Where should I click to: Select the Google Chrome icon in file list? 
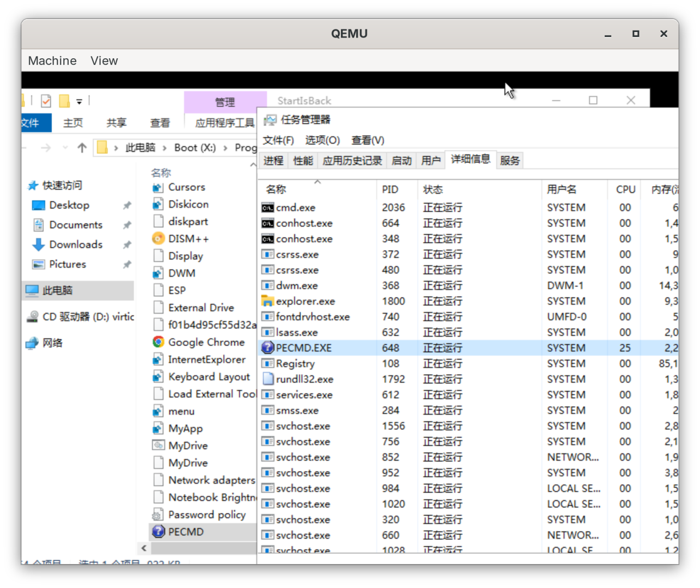pyautogui.click(x=158, y=342)
